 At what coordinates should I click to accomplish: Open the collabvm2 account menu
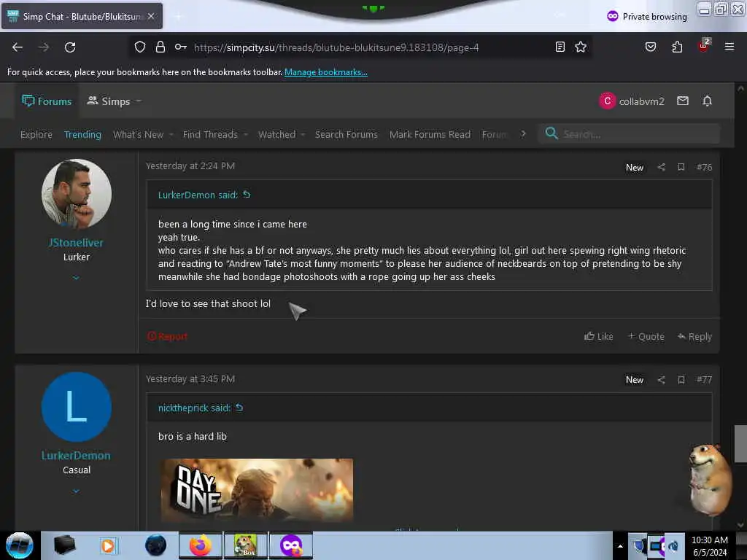point(631,101)
